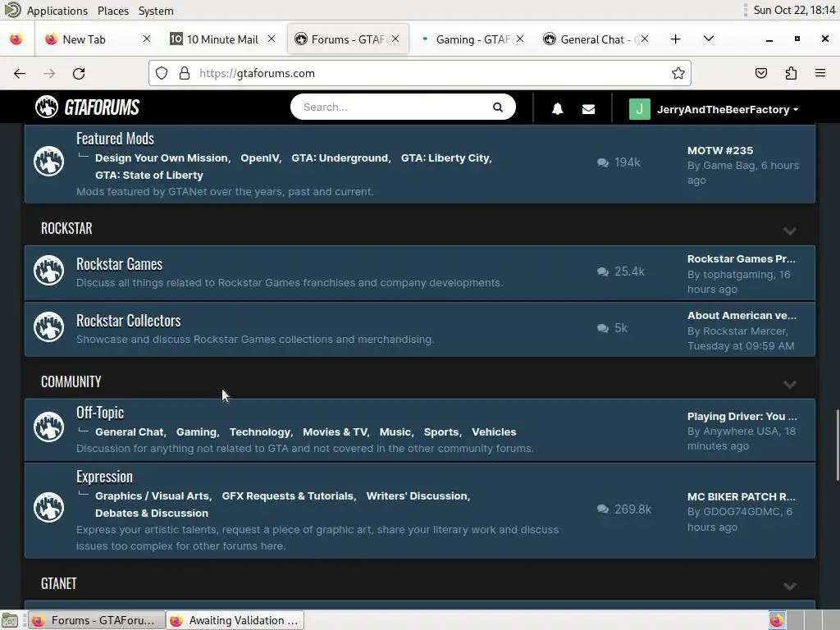Open the Vehicles subforum link
840x630 pixels.
(494, 431)
